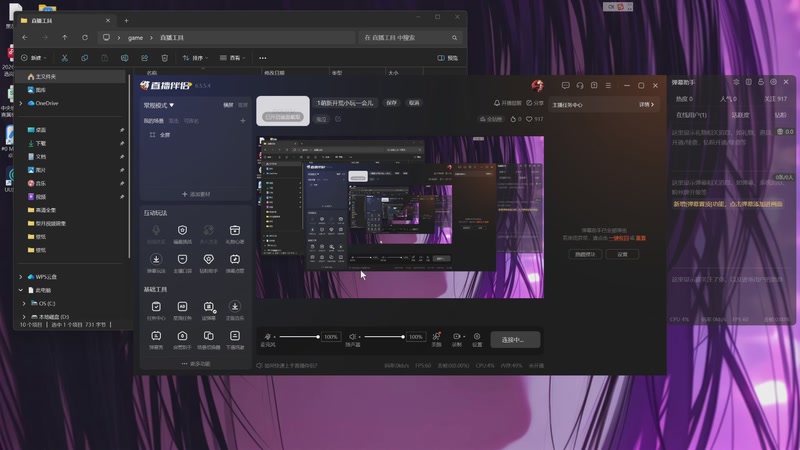The image size is (800, 450).
Task: Open the 场景切换器 tool
Action: click(209, 339)
